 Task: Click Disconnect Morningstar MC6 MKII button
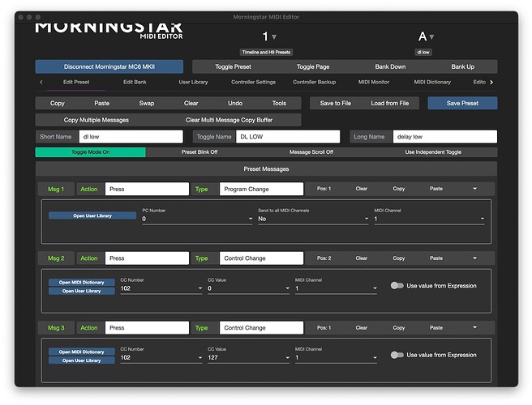coord(109,66)
